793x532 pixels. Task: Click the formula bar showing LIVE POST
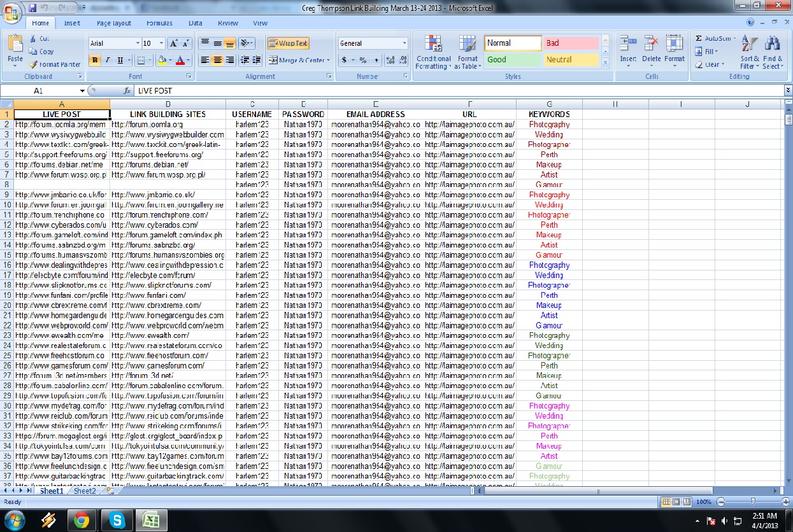pos(459,91)
